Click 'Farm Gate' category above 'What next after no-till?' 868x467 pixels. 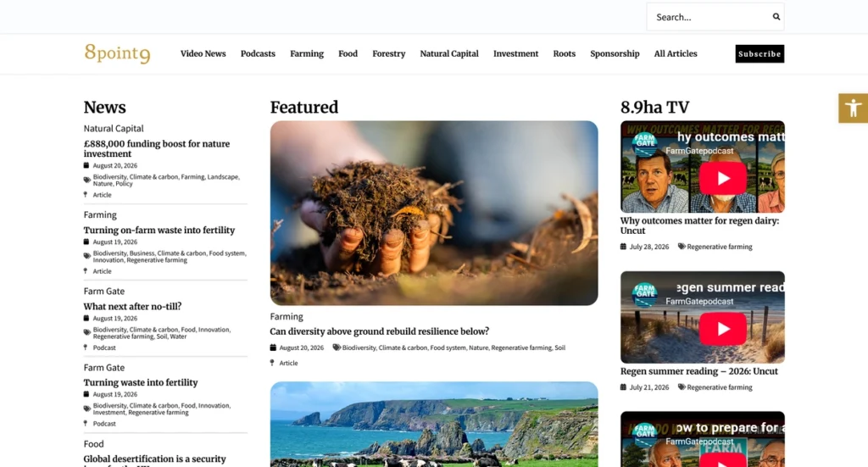click(x=104, y=291)
